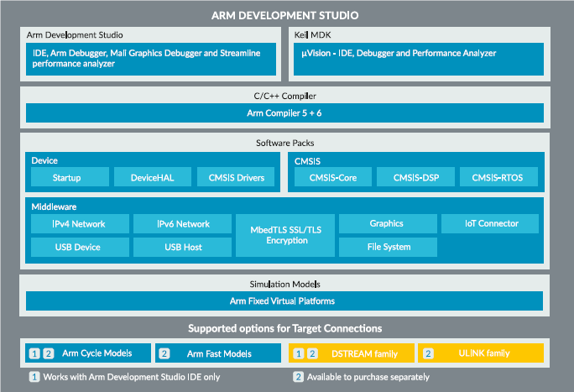Viewport: 574px width, 392px height.
Task: Click Available to purchase separately text
Action: (368, 377)
